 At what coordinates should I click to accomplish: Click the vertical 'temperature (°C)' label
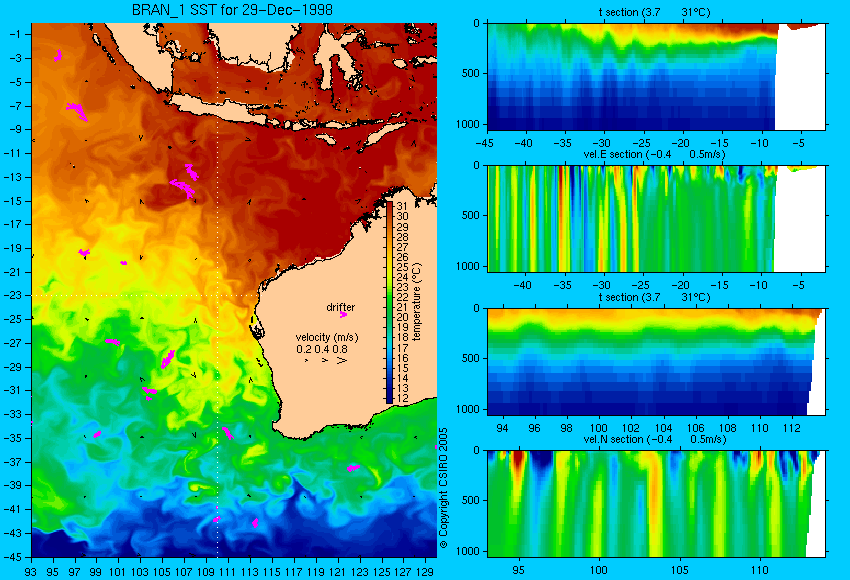point(416,302)
